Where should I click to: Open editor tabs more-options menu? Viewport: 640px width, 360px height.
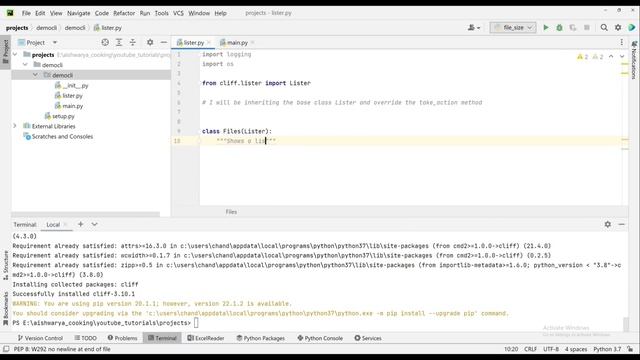tap(622, 42)
